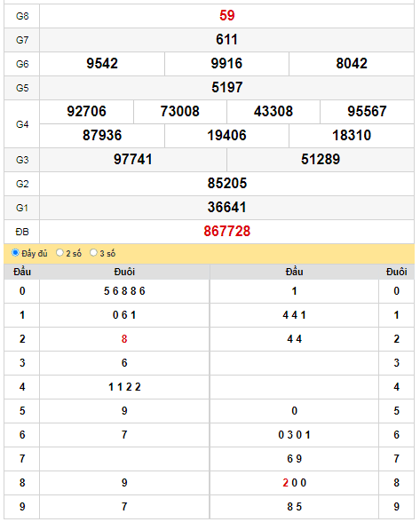Click the red tail digit 8
420x522 pixels.
(x=124, y=339)
